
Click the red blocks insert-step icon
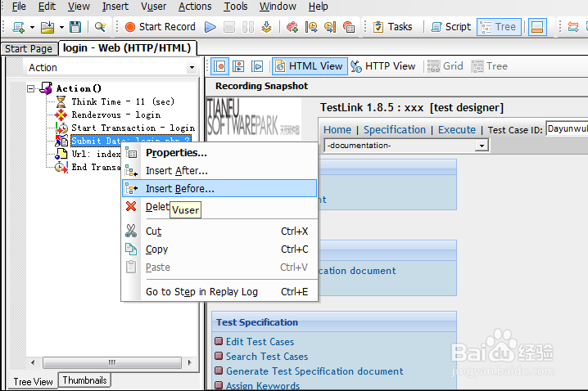tap(292, 27)
